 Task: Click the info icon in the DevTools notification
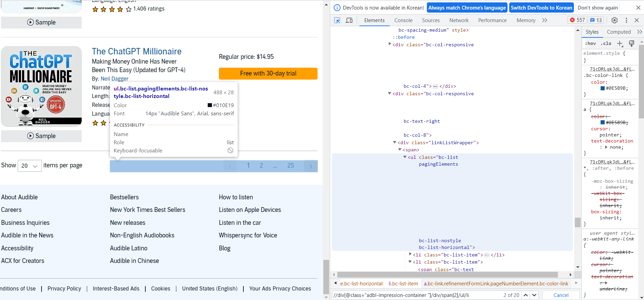[337, 8]
